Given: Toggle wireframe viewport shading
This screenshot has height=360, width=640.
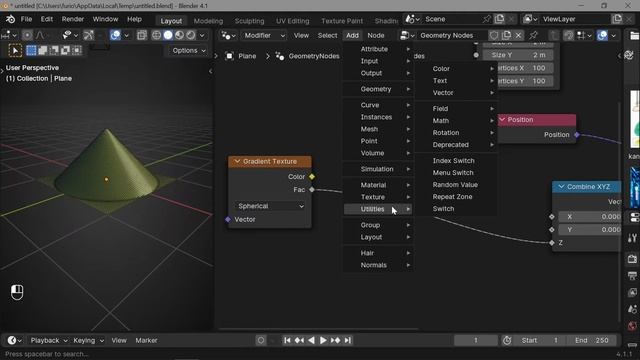Looking at the screenshot, I should click(x=156, y=36).
